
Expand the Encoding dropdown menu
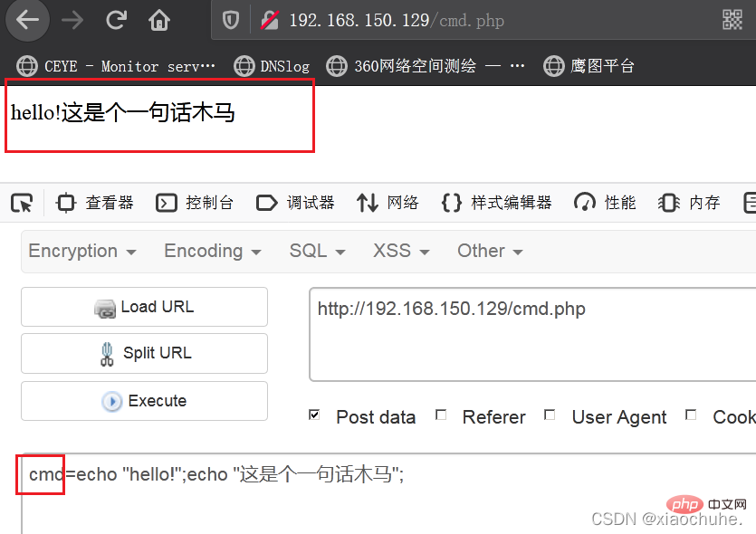click(213, 251)
